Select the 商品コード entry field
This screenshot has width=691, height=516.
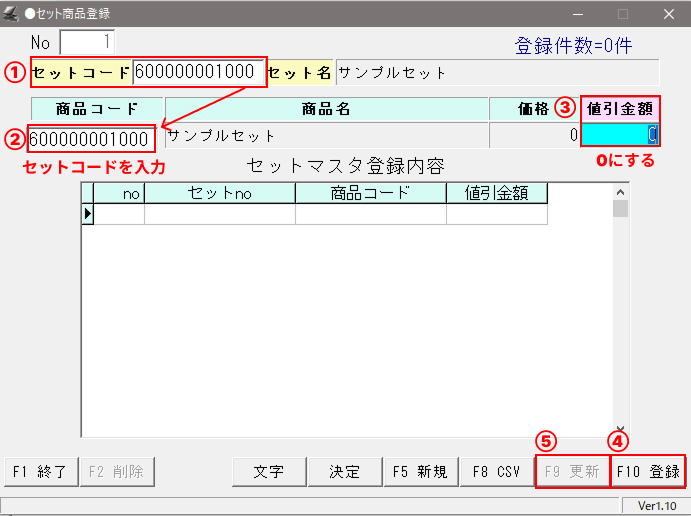click(91, 138)
